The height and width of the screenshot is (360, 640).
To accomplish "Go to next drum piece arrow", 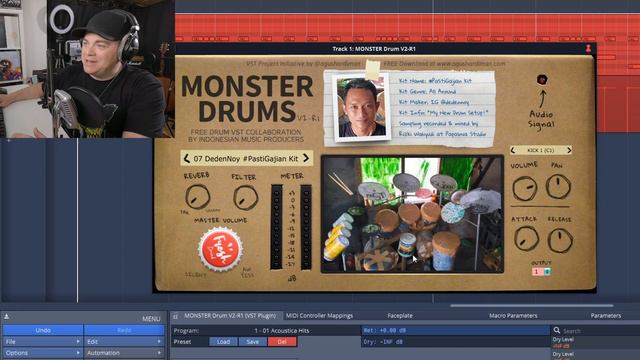I will tap(569, 150).
